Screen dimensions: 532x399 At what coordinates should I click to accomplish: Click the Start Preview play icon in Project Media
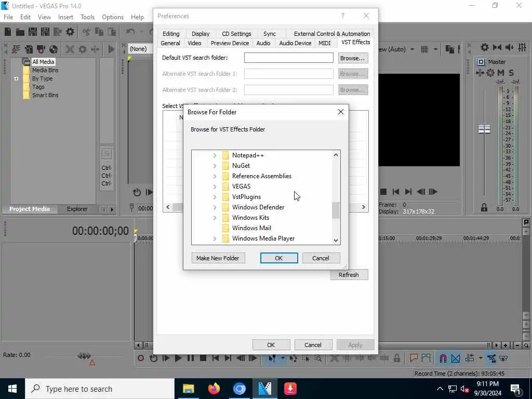[x=111, y=49]
